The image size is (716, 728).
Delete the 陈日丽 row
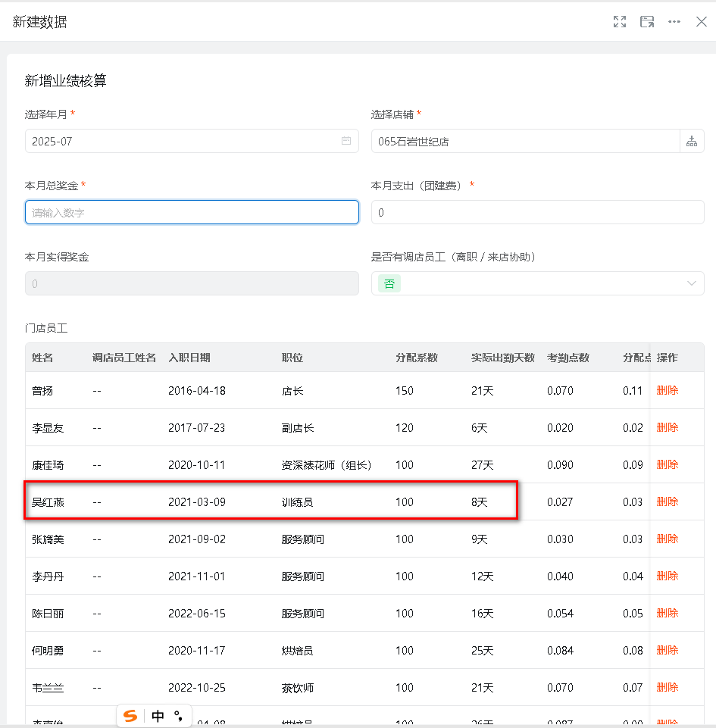(x=668, y=614)
